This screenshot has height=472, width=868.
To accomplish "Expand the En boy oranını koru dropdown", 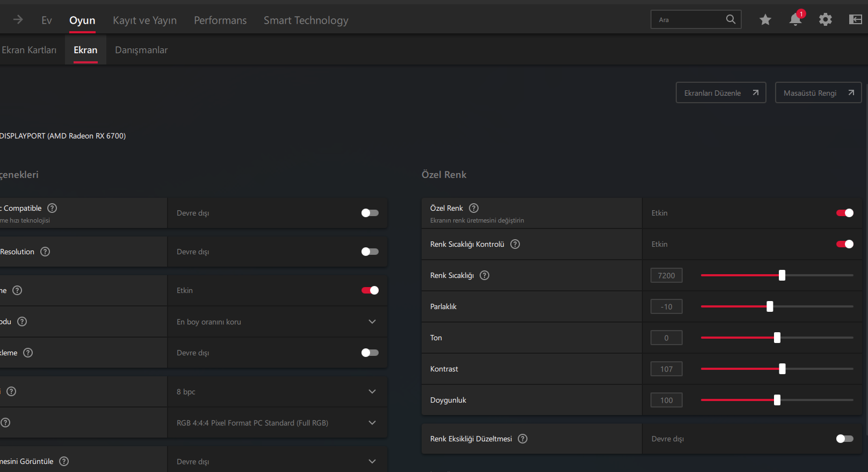I will [372, 321].
